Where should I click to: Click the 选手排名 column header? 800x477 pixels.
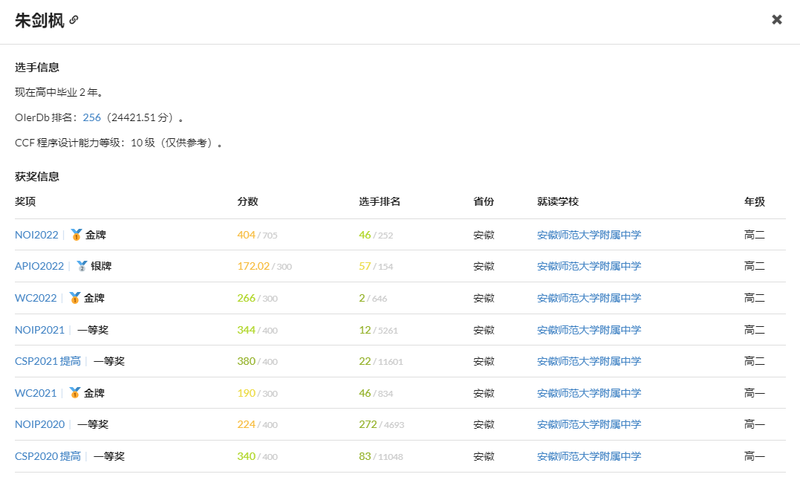click(x=379, y=202)
